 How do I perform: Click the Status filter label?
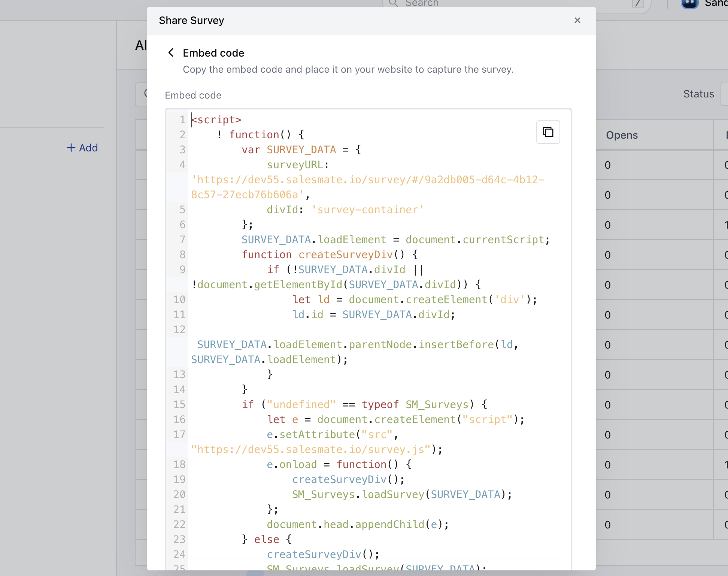[x=698, y=94]
